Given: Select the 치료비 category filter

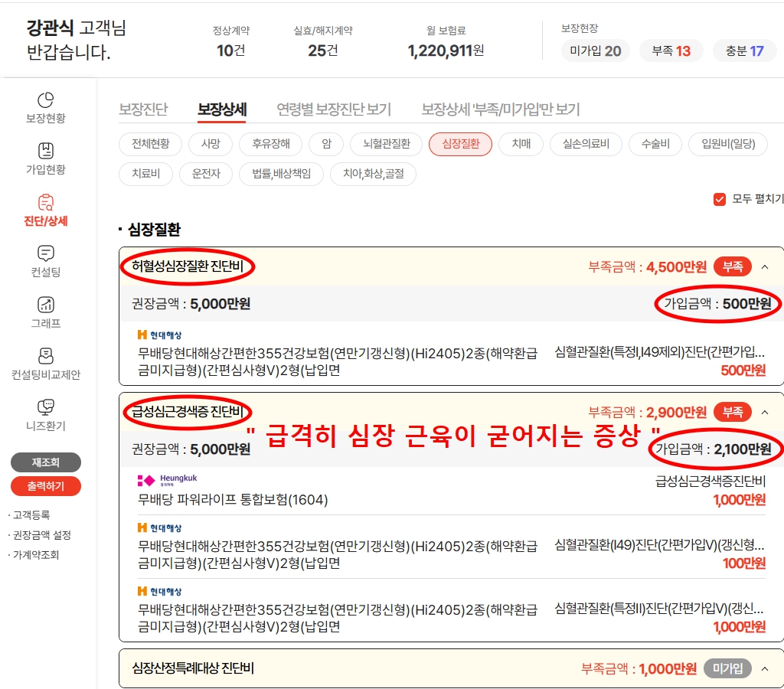Looking at the screenshot, I should [146, 174].
